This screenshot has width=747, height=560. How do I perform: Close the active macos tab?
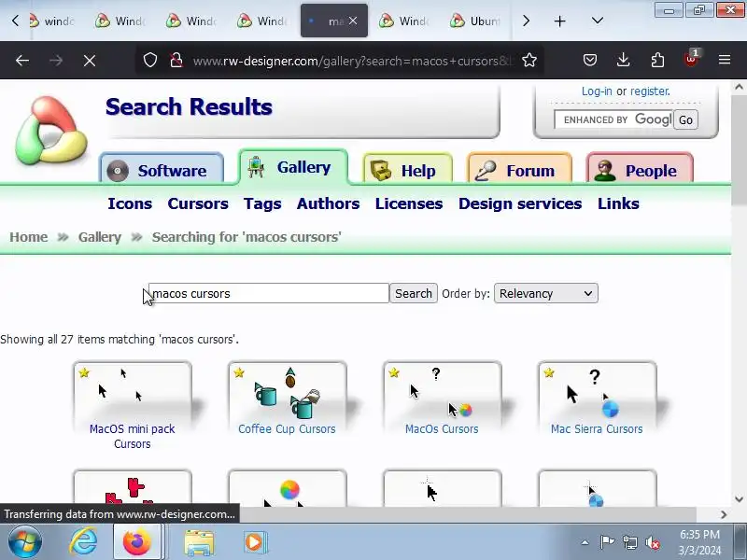(353, 21)
